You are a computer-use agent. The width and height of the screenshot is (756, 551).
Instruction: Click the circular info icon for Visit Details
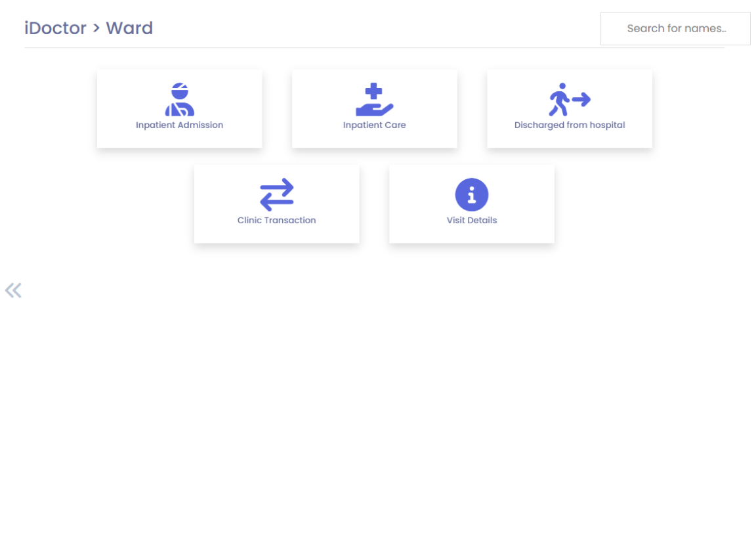pyautogui.click(x=471, y=195)
